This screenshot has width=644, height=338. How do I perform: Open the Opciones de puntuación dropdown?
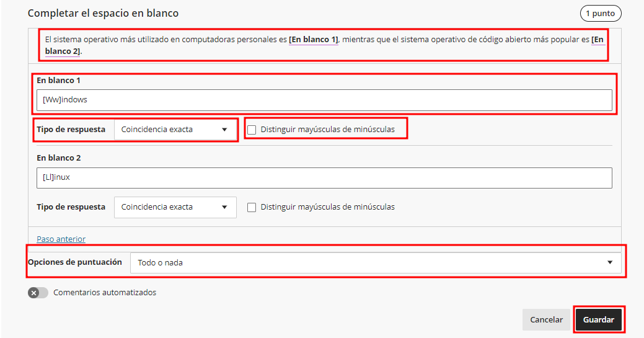(x=375, y=262)
